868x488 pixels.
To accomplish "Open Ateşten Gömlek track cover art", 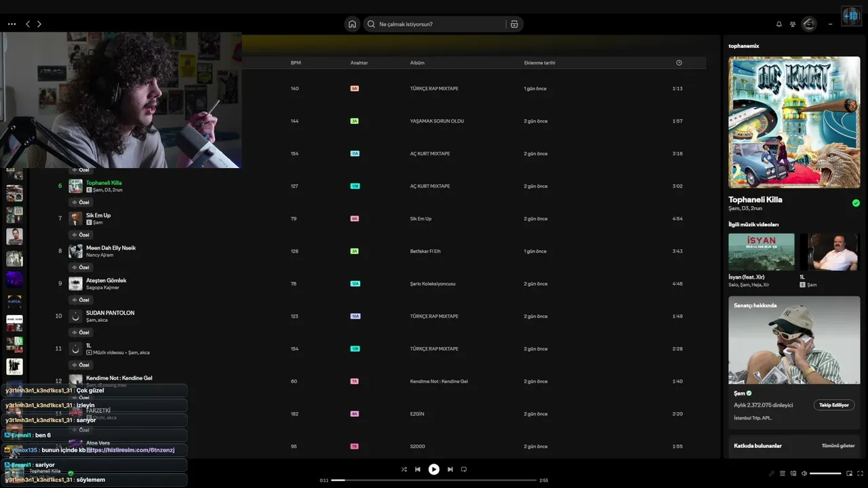I will pyautogui.click(x=75, y=283).
